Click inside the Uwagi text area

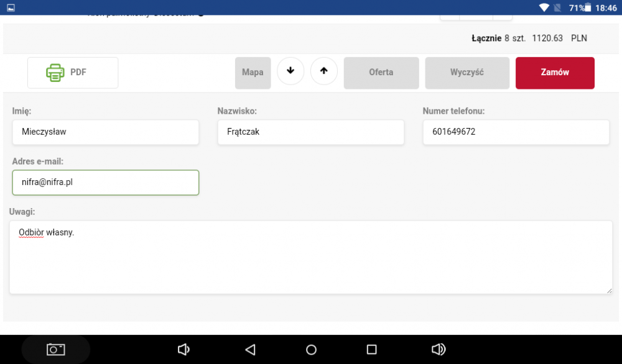(x=311, y=257)
